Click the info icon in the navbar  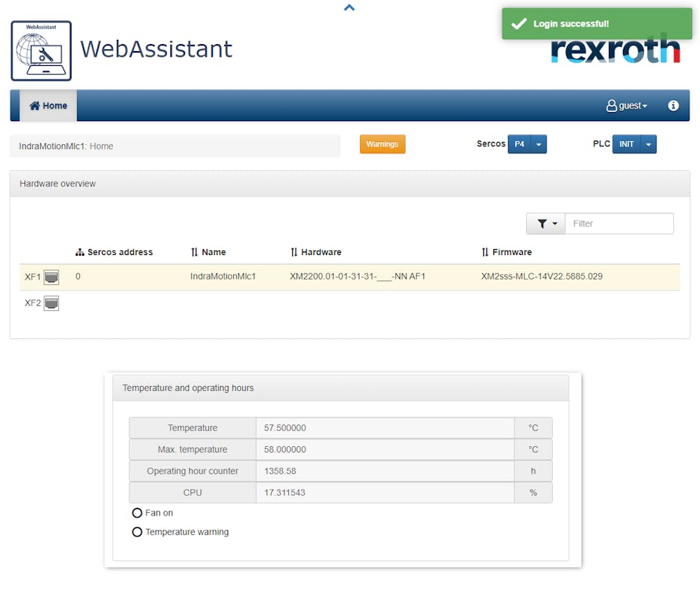673,106
